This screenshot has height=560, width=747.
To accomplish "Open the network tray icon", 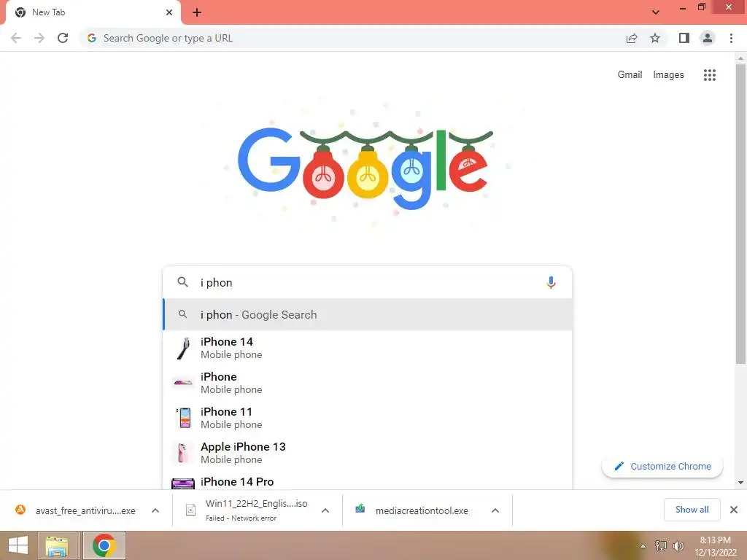I will point(661,546).
